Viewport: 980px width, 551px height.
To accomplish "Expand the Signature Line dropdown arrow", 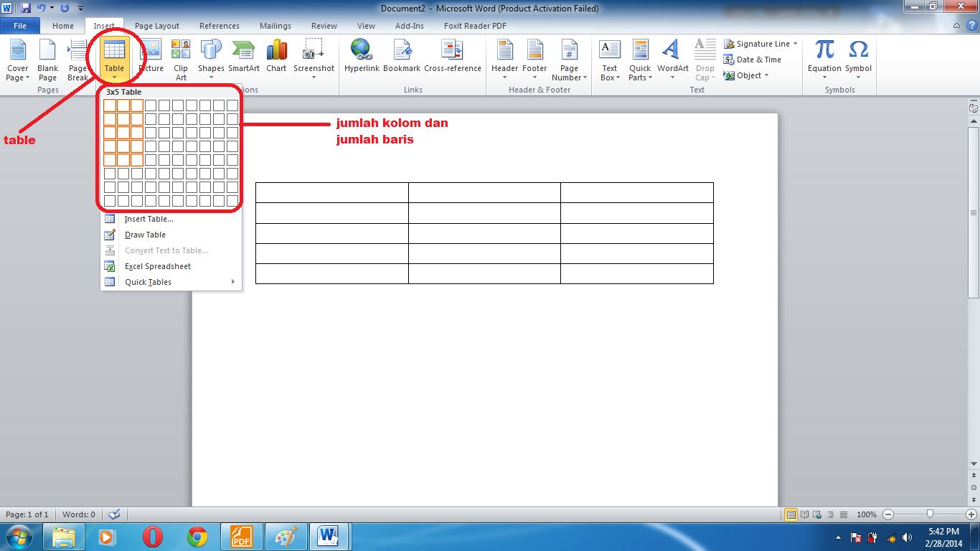I will pos(795,44).
